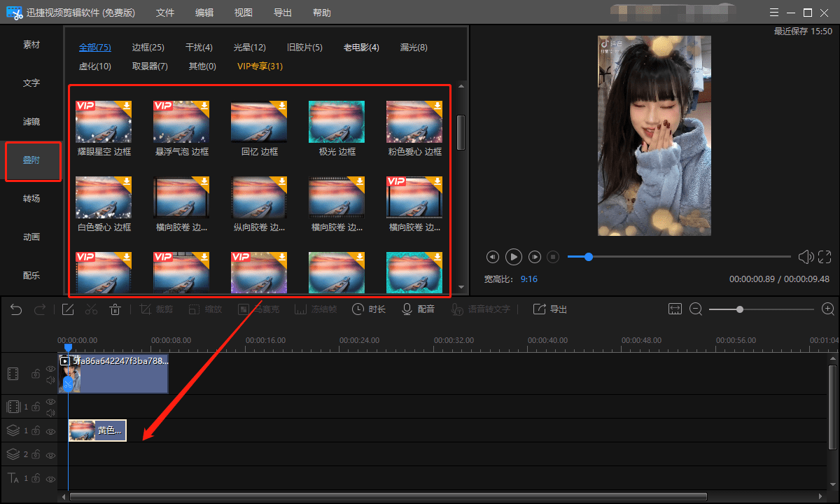Click the edit pencil icon in timeline toolbar
Screen dimensions: 840x504
[x=68, y=309]
